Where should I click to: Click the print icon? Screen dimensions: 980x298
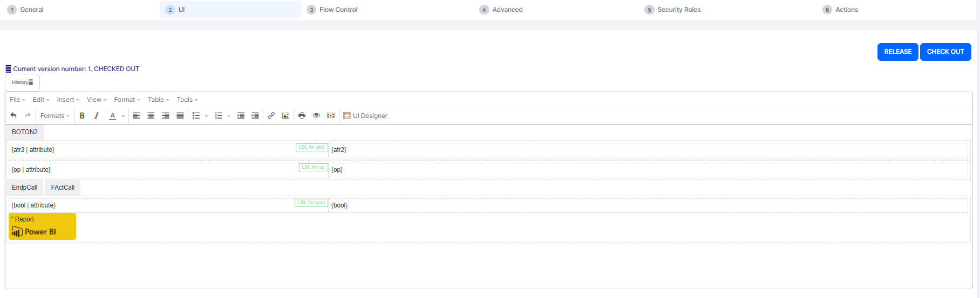click(302, 116)
